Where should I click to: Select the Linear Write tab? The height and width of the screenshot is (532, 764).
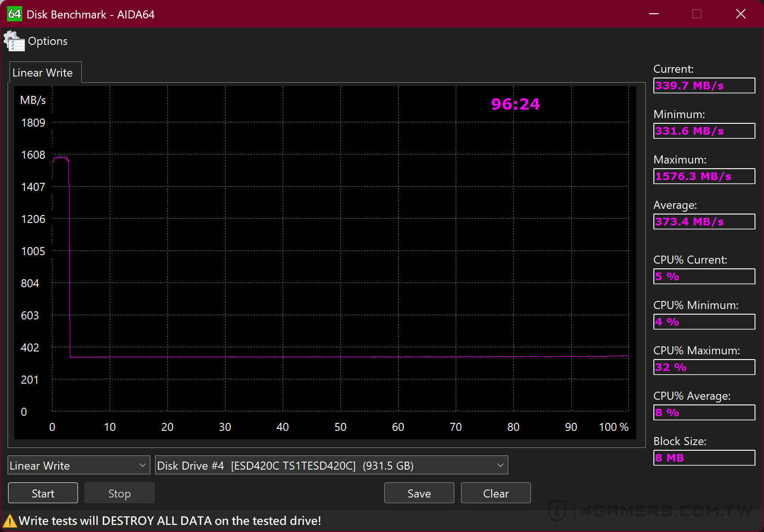[x=42, y=72]
